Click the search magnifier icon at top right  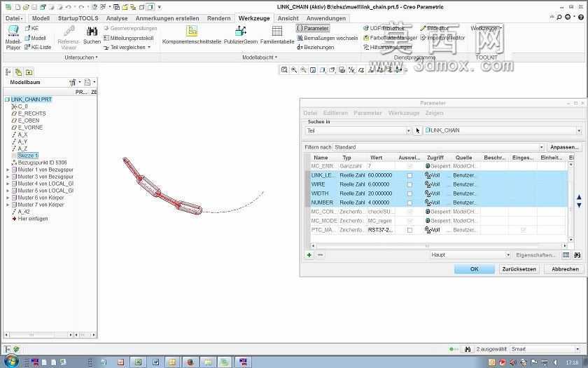pos(559,17)
